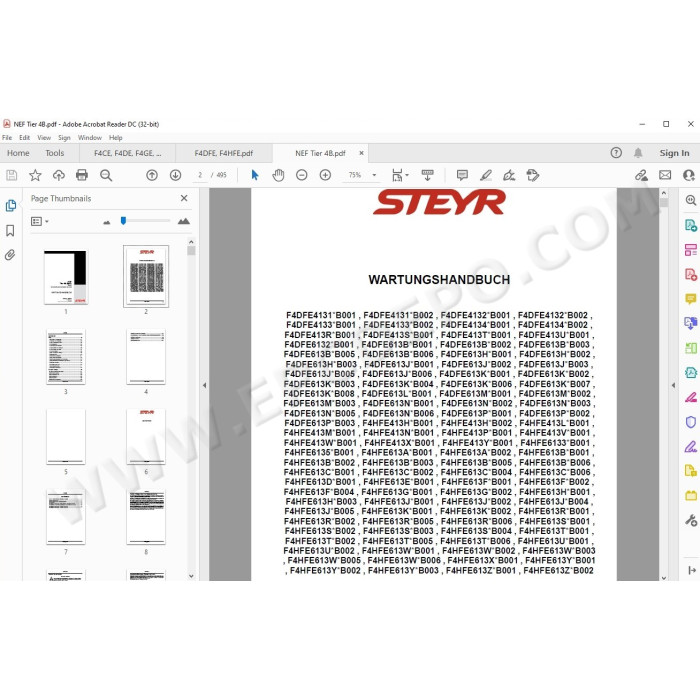Reduce thumbnail size with small mountain icon
Screen dimensions: 700x700
[106, 221]
